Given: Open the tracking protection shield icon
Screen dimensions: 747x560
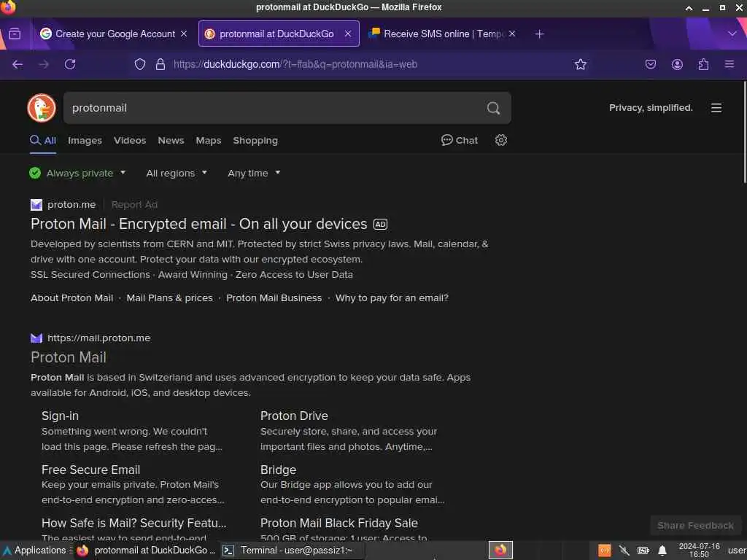Looking at the screenshot, I should (x=139, y=64).
